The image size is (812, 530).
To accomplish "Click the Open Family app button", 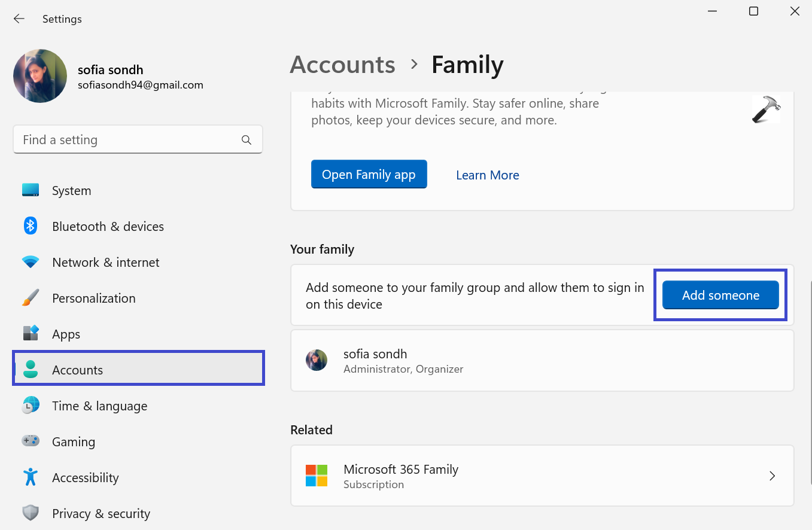I will [369, 174].
